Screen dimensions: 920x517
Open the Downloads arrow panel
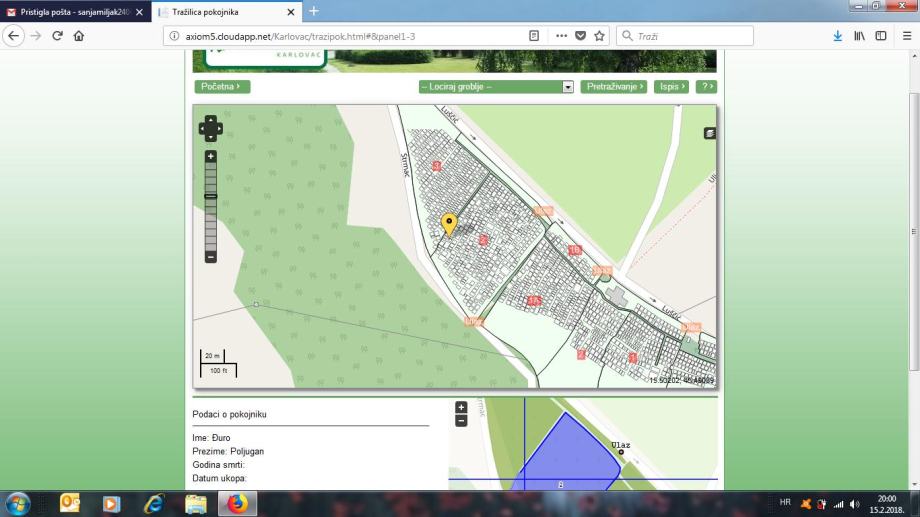click(838, 36)
